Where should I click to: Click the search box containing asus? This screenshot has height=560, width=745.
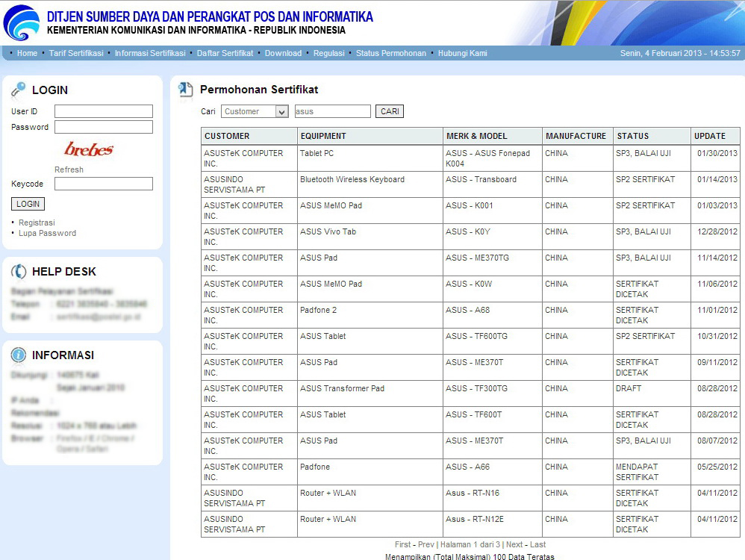coord(333,111)
